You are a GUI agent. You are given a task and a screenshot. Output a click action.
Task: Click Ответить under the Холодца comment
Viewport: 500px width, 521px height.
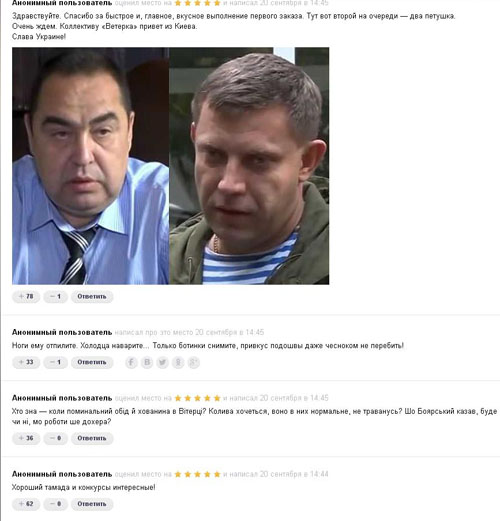coord(92,362)
